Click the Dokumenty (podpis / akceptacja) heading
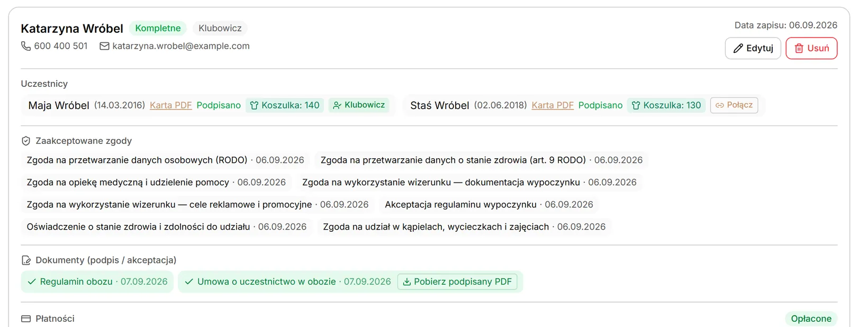This screenshot has width=868, height=327. coord(106,260)
